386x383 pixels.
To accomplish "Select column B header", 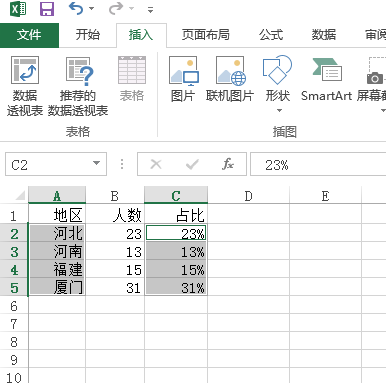I will point(115,195).
